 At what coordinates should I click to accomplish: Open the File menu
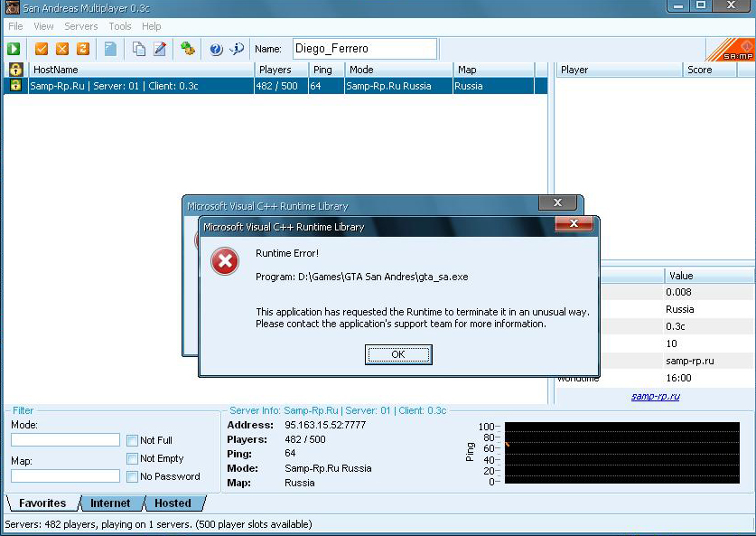[x=15, y=26]
